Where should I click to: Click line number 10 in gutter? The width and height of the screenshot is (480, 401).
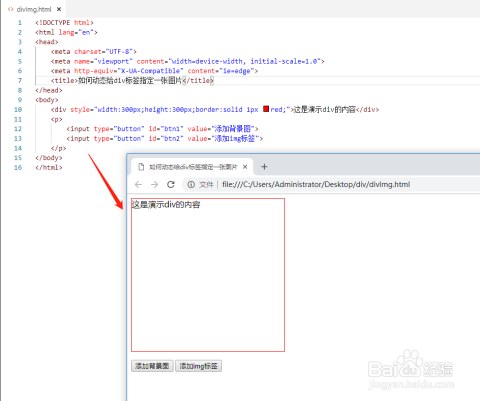pos(18,109)
